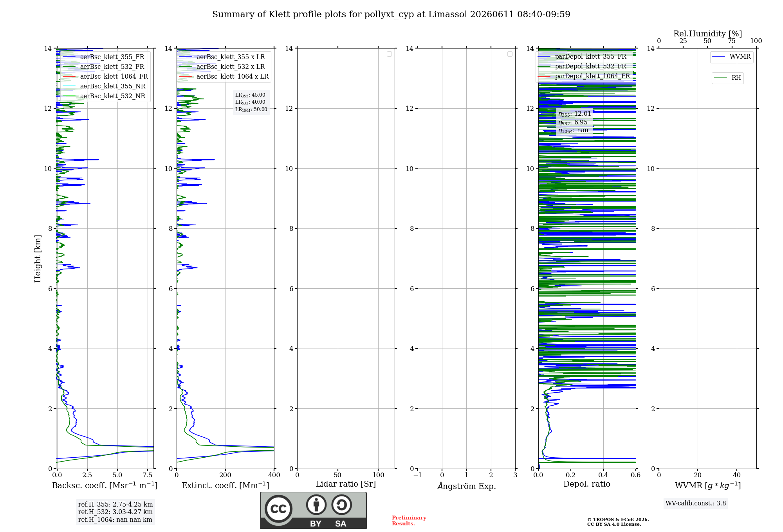The width and height of the screenshot is (783, 532).
Task: Click the 'Depol. ratio' axis label
Action: 587,484
